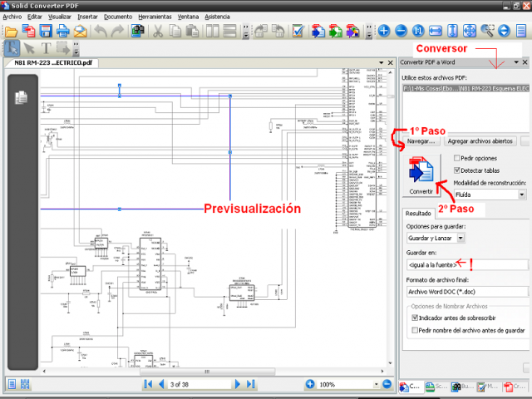The image size is (532, 399).
Task: Switch to the Resultado tab
Action: (x=418, y=214)
